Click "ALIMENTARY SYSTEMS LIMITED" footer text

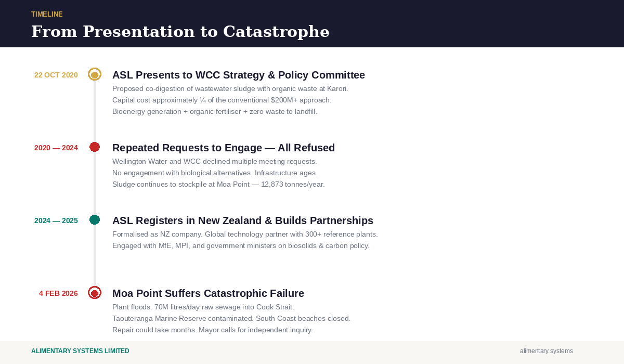tap(80, 351)
